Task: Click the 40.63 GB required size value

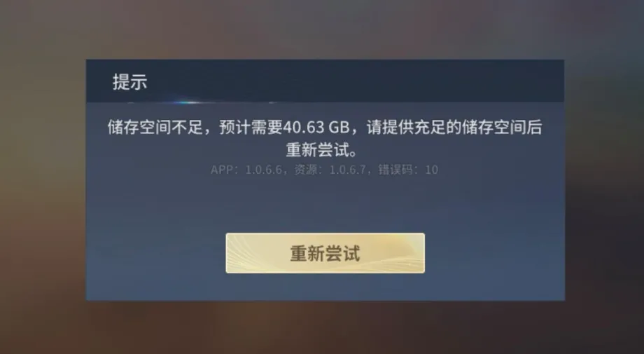Action: pos(316,127)
